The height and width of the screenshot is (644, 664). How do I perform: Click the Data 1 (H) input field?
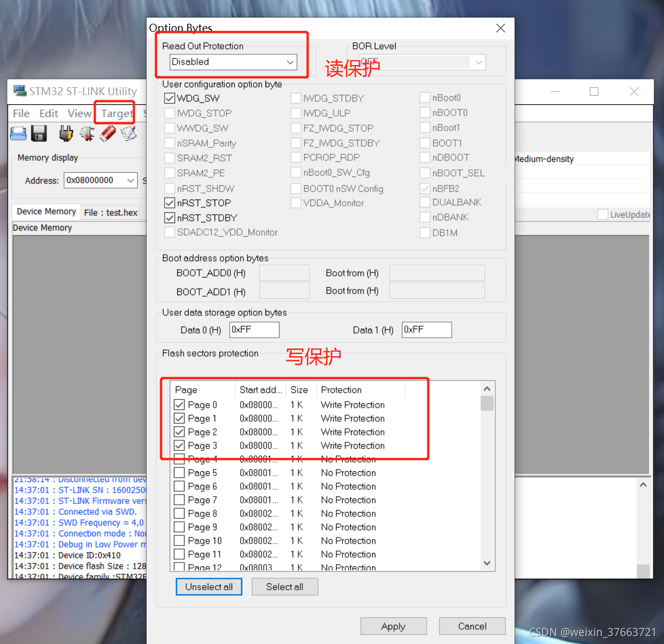click(x=427, y=330)
